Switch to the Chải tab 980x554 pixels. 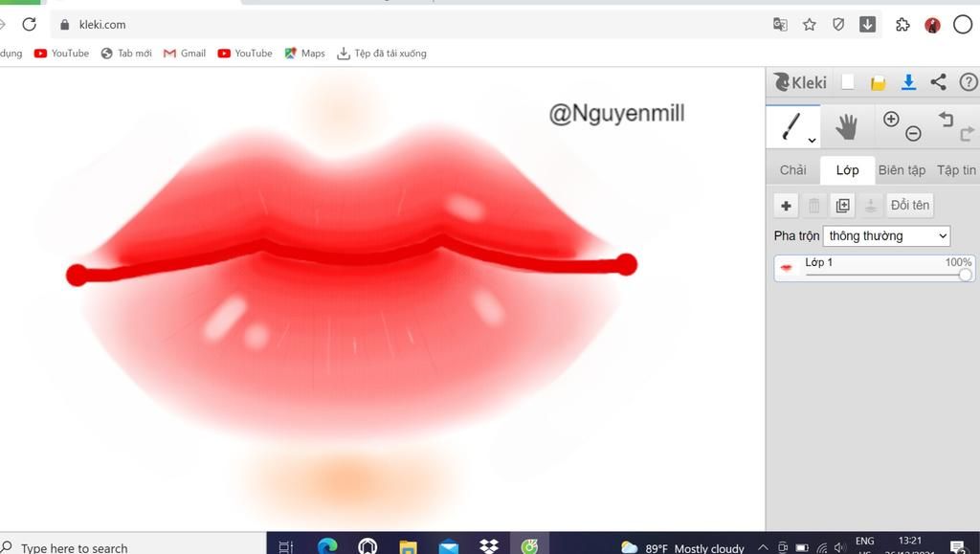(x=792, y=170)
